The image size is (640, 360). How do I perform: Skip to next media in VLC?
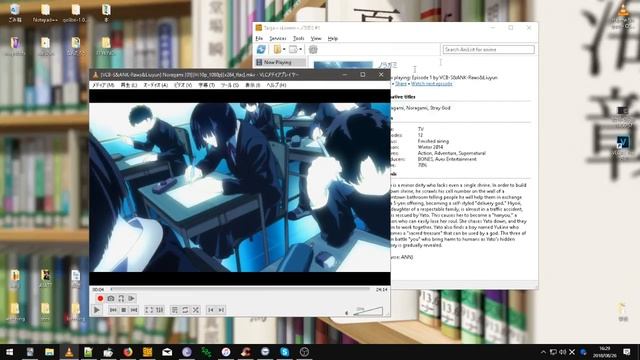coord(134,310)
